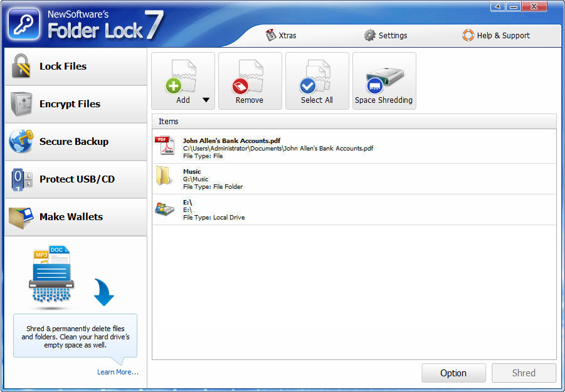Click the Folder Lock key logo icon
Viewport: 565px width, 392px height.
click(23, 24)
